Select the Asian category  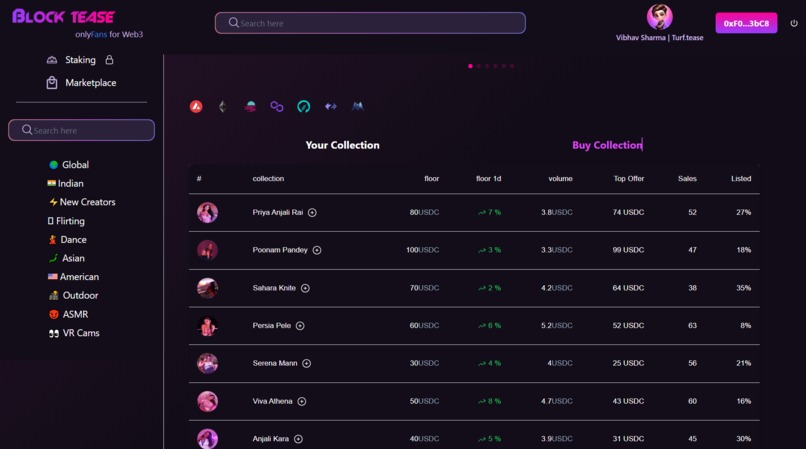tap(66, 258)
